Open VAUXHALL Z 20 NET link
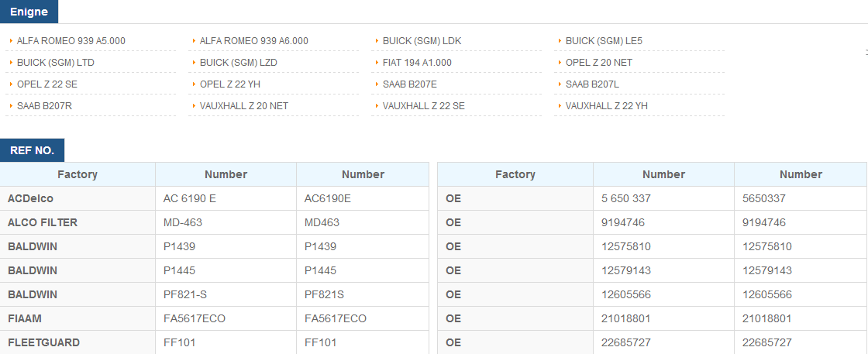868x354 pixels. 243,105
